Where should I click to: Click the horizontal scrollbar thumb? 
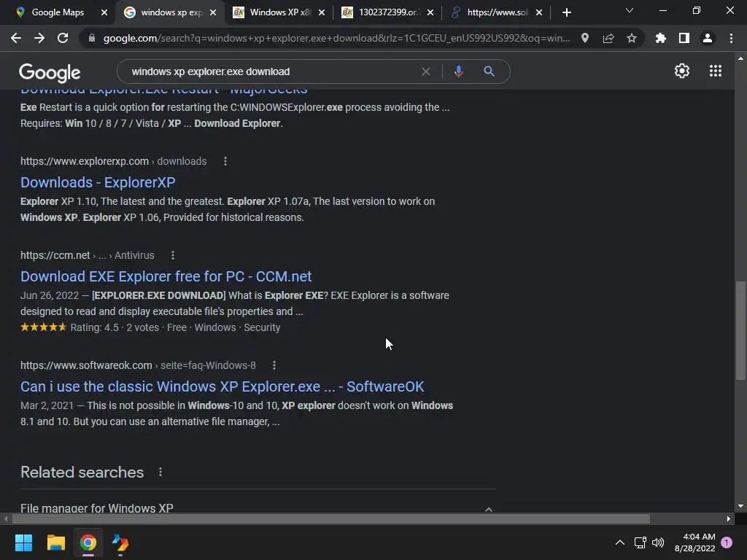(x=330, y=519)
